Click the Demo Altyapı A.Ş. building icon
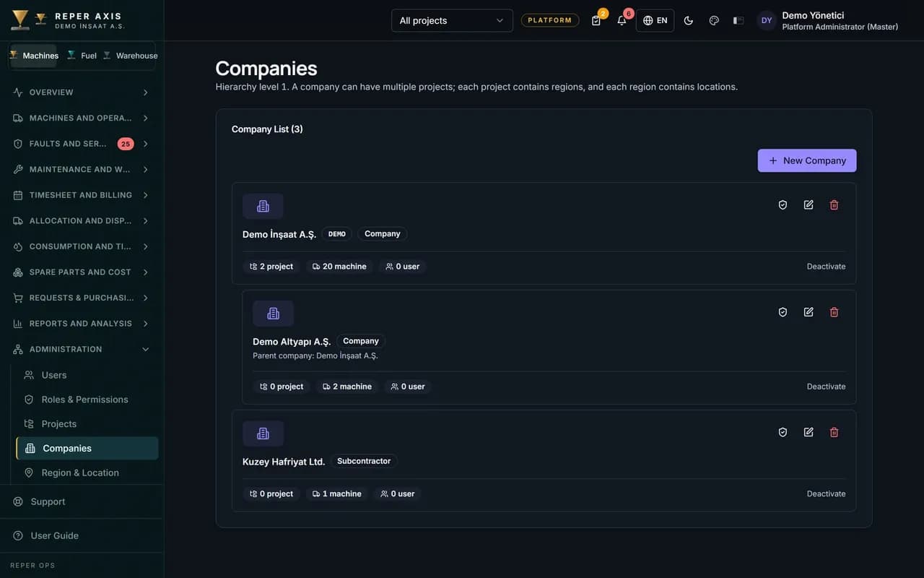 (x=273, y=314)
